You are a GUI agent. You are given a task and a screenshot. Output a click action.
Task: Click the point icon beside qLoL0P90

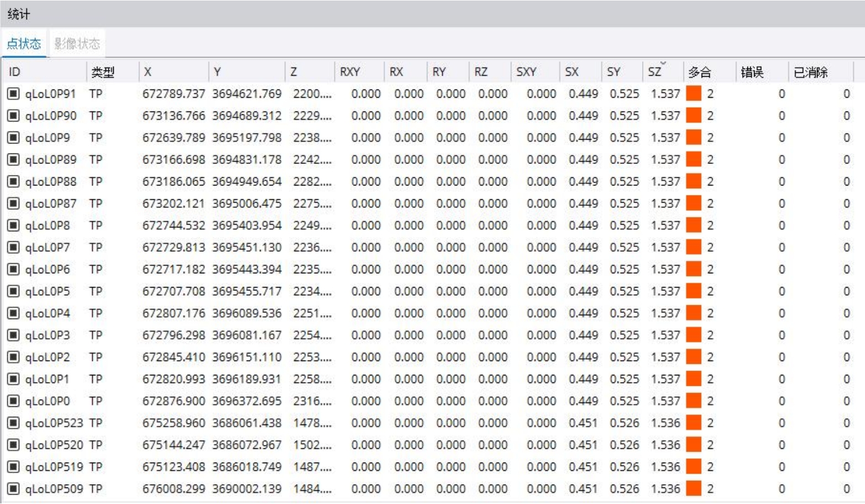click(13, 116)
